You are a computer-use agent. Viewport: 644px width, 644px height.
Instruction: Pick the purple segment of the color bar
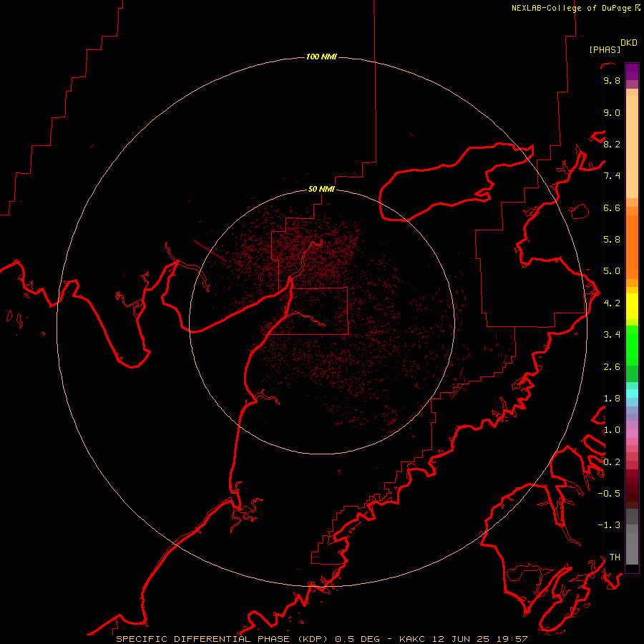pyautogui.click(x=632, y=72)
